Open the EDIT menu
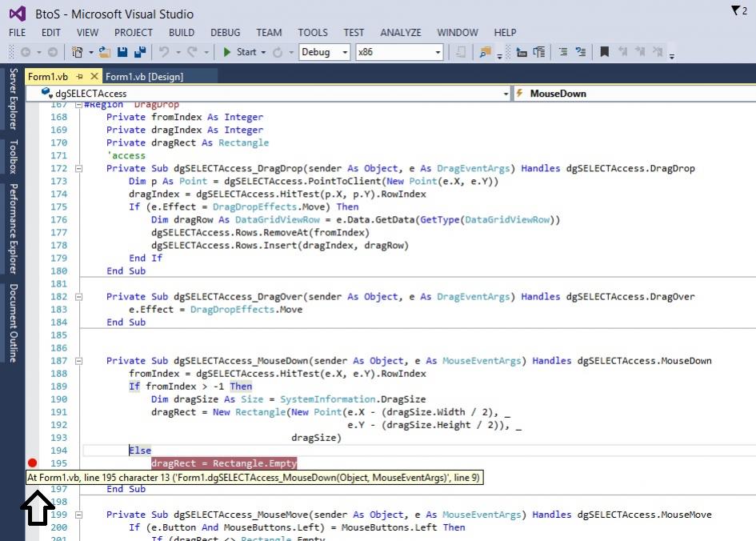The width and height of the screenshot is (756, 541). pyautogui.click(x=51, y=32)
